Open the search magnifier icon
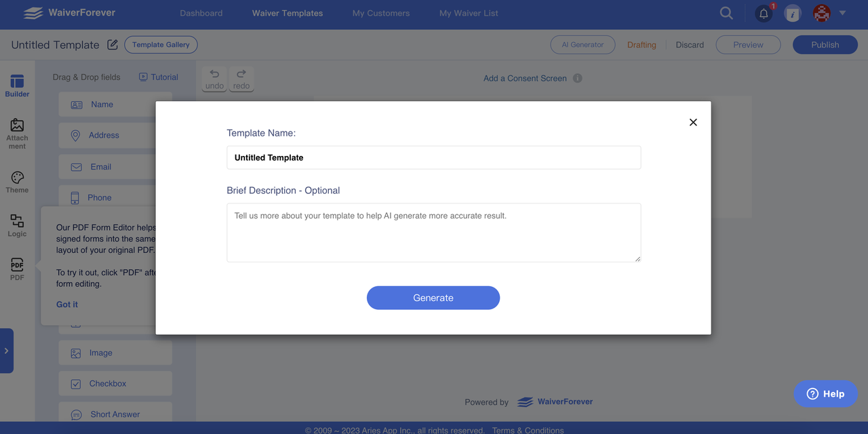 (x=726, y=13)
